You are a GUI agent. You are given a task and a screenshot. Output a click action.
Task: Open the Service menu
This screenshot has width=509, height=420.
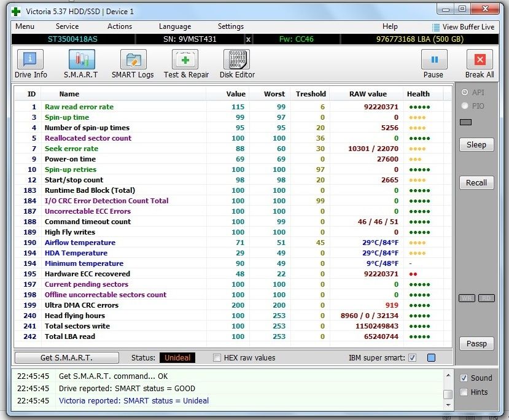coord(67,26)
